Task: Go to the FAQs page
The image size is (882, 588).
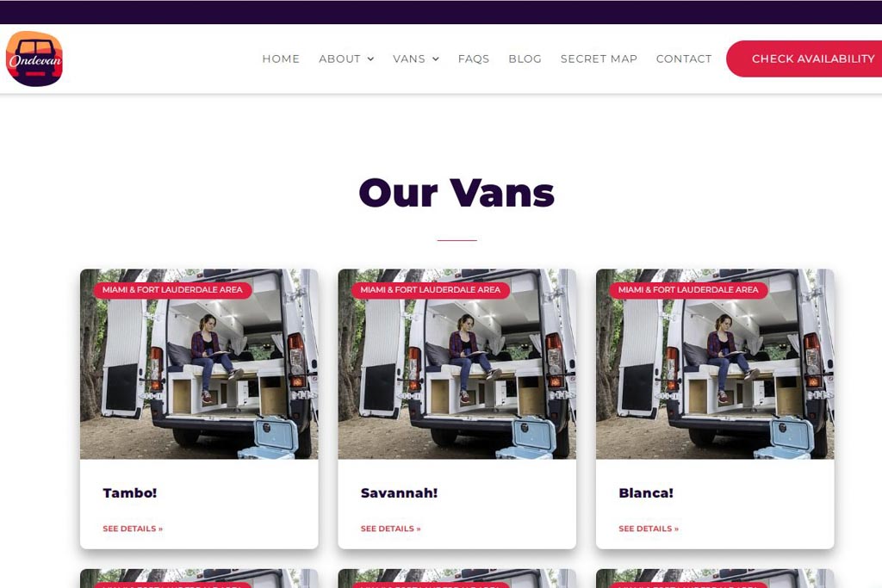Action: (x=474, y=59)
